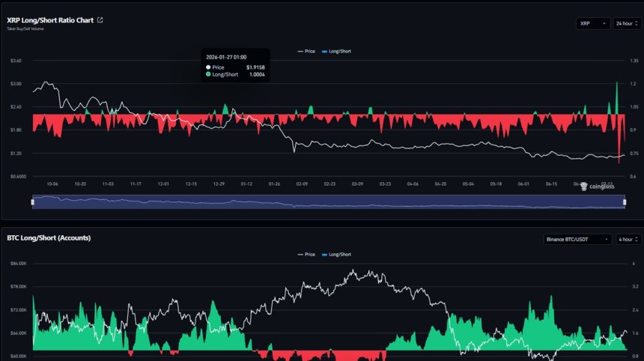
Task: Click the Taker Buy/Sell Volume subtitle
Action: 25,28
